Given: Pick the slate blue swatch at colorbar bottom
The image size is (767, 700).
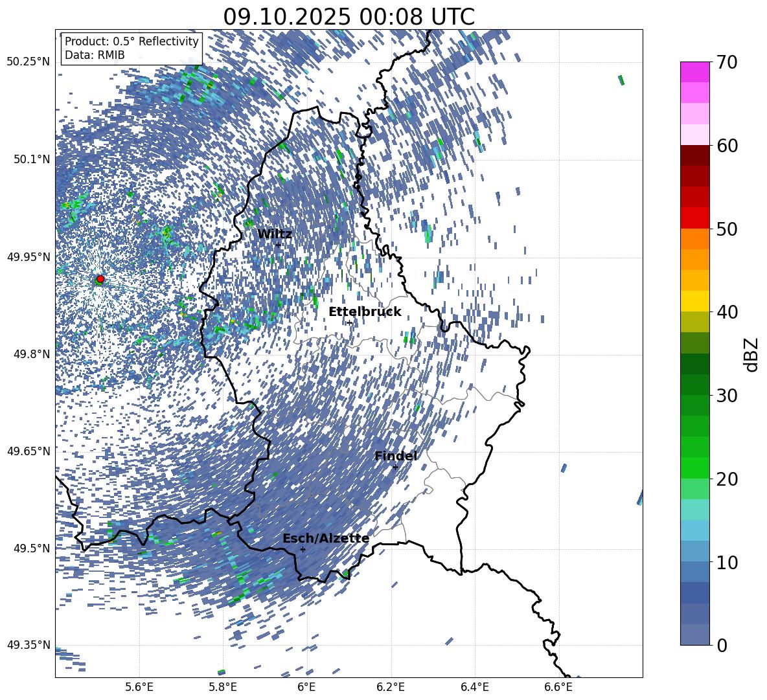Looking at the screenshot, I should (x=695, y=635).
